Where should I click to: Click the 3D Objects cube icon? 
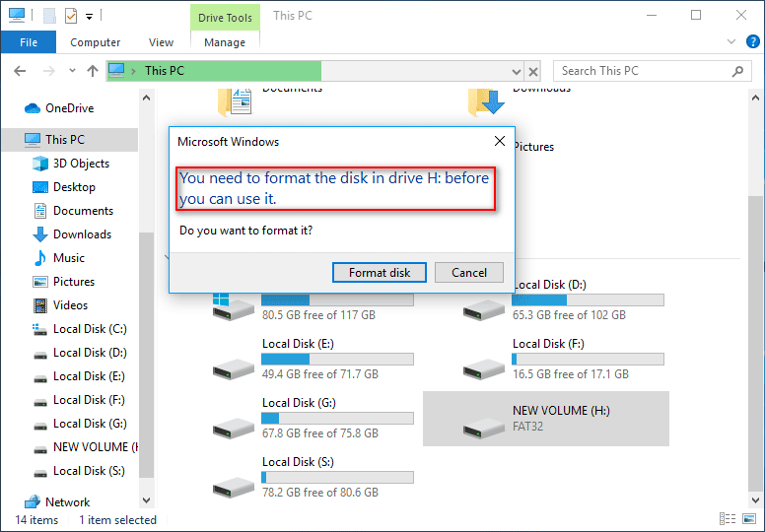coord(40,164)
